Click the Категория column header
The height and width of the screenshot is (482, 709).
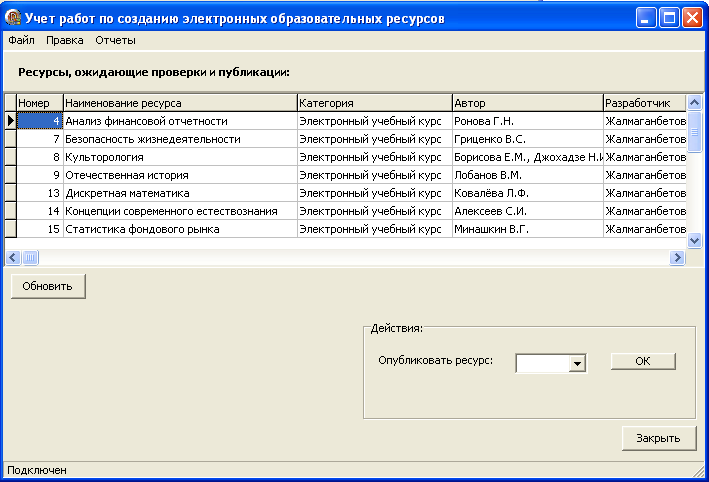point(374,103)
